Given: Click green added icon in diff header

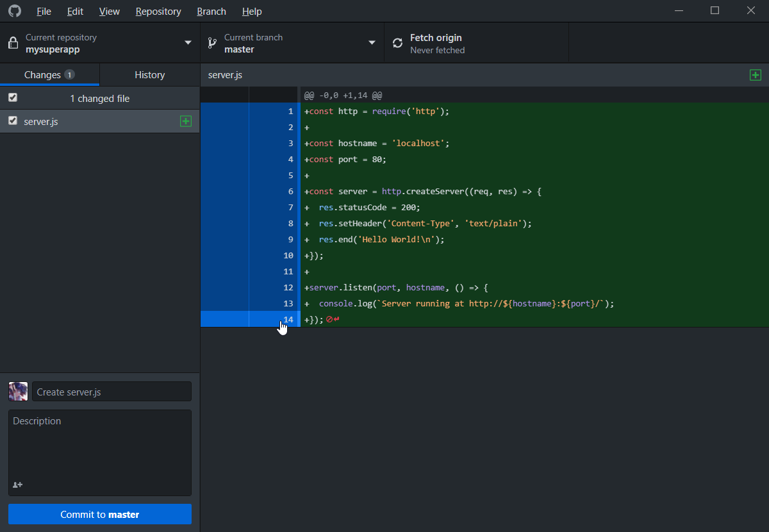Looking at the screenshot, I should pos(756,75).
